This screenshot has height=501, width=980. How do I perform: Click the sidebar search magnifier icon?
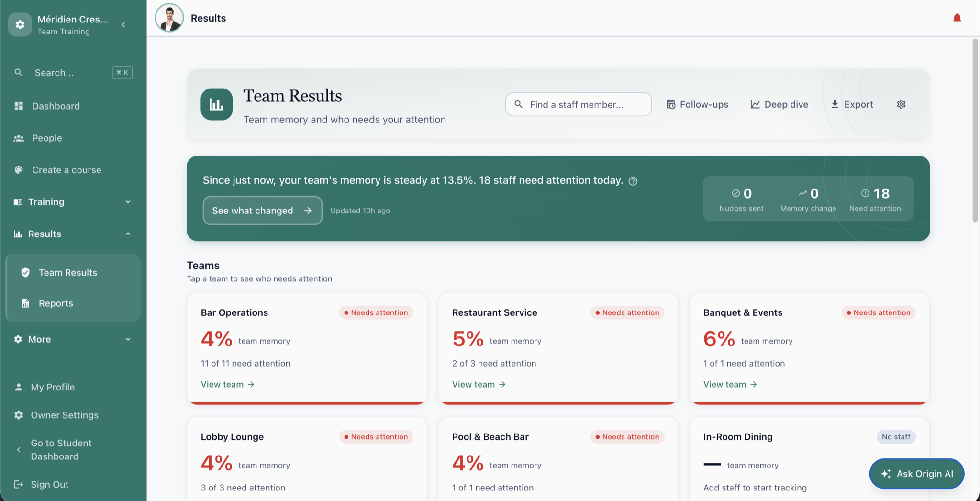19,73
